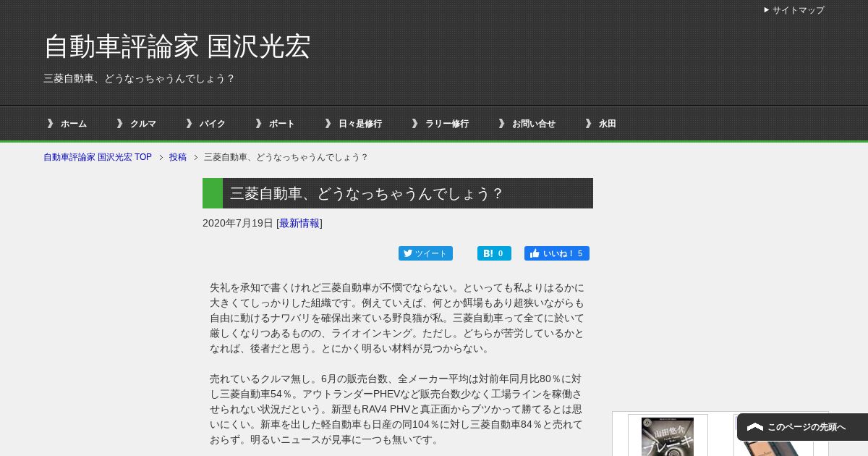
Task: Click the paragraph beginning 失礼を承知で書くけれど
Action: point(397,318)
